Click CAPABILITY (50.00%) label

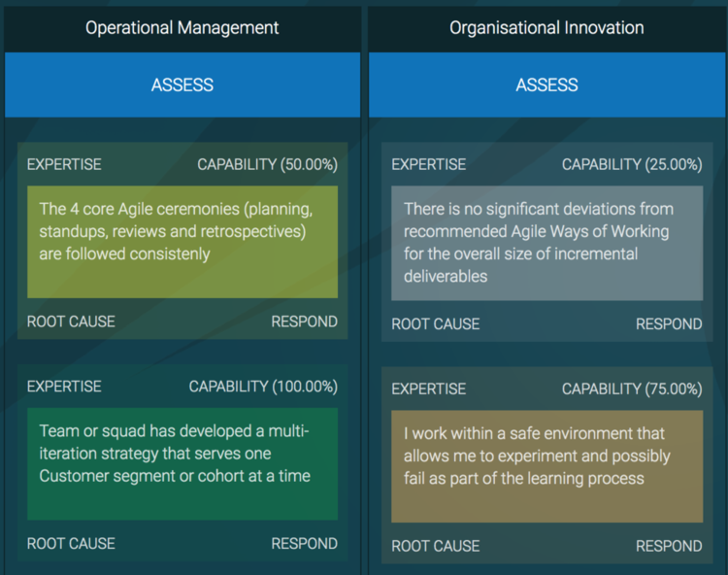[x=268, y=164]
